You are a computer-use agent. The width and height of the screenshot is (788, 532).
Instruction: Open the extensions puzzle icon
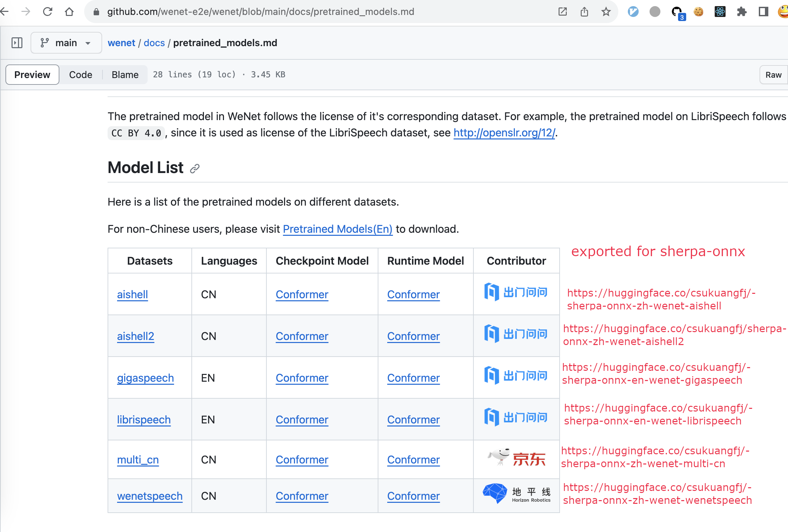click(x=742, y=12)
